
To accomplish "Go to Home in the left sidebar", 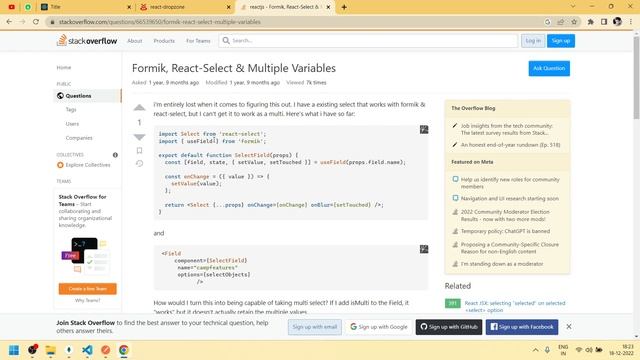I will [x=64, y=67].
